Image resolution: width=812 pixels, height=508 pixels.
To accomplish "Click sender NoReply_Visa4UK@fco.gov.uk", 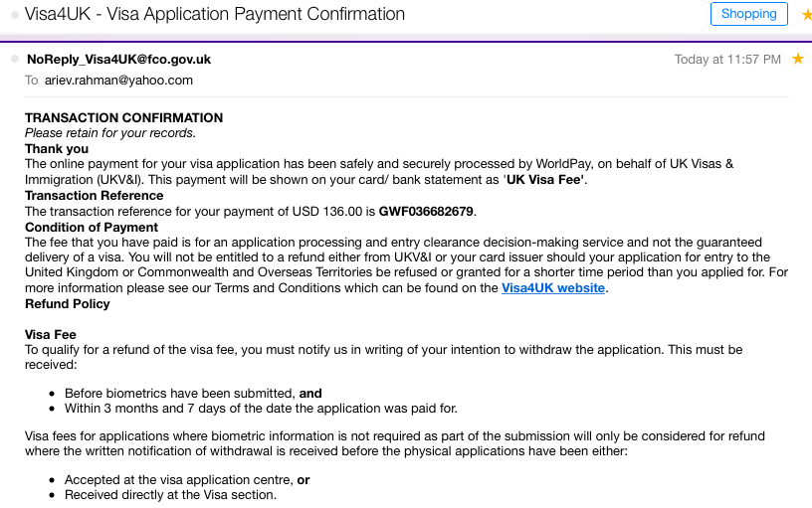I will click(x=118, y=60).
